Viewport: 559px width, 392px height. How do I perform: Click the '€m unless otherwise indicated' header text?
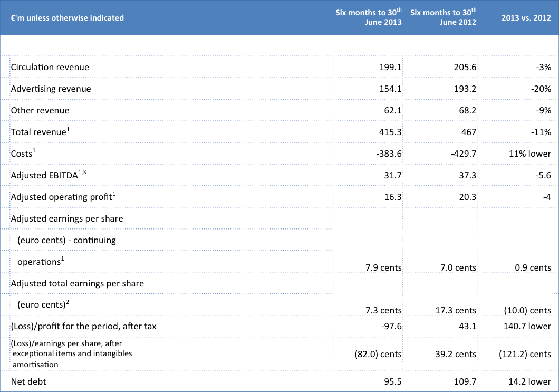point(67,18)
